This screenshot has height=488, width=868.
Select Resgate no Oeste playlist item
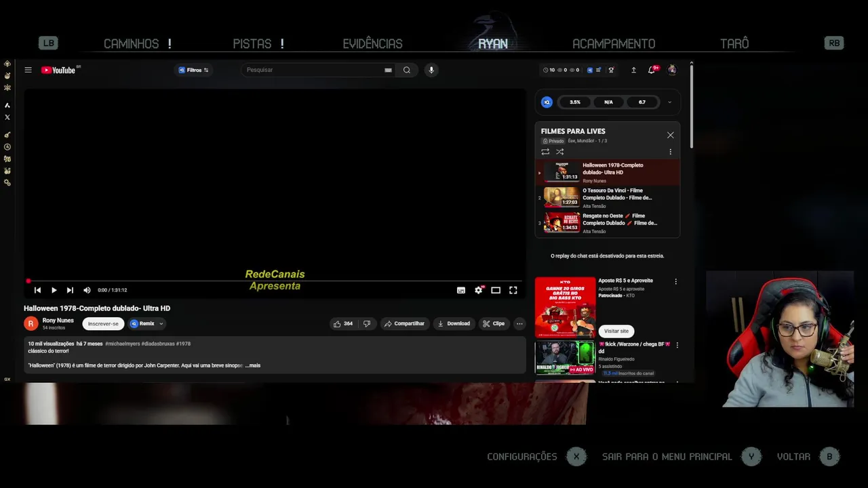pyautogui.click(x=608, y=223)
